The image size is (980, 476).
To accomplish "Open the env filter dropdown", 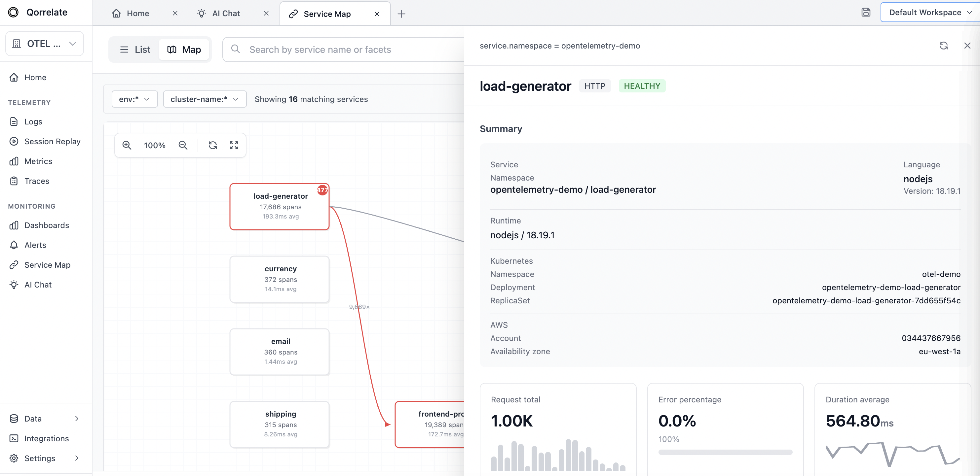I will [134, 99].
